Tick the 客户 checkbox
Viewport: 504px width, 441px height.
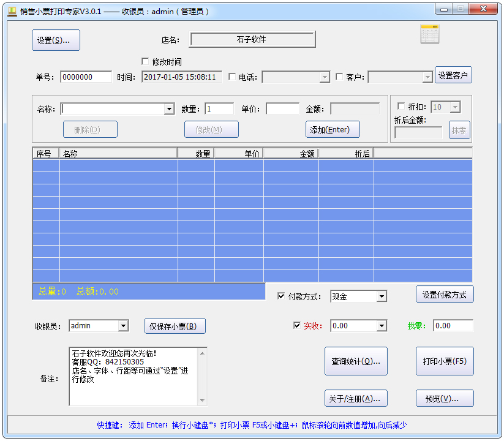click(x=339, y=77)
